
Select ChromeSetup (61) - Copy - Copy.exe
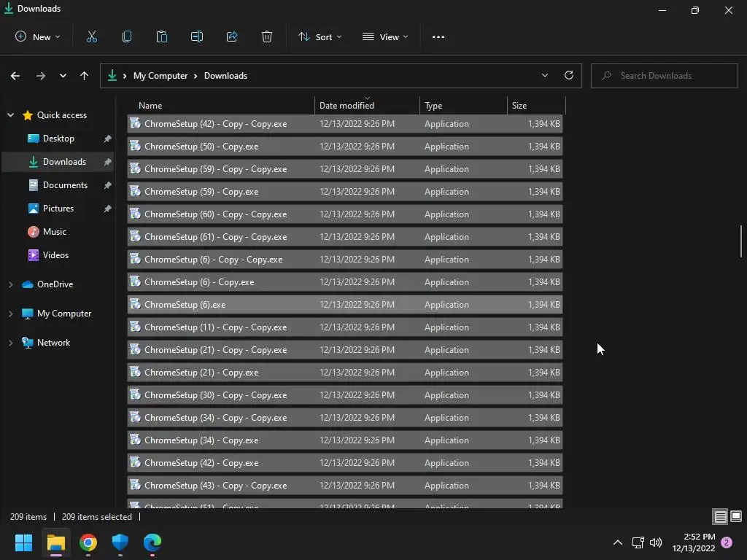pyautogui.click(x=345, y=237)
